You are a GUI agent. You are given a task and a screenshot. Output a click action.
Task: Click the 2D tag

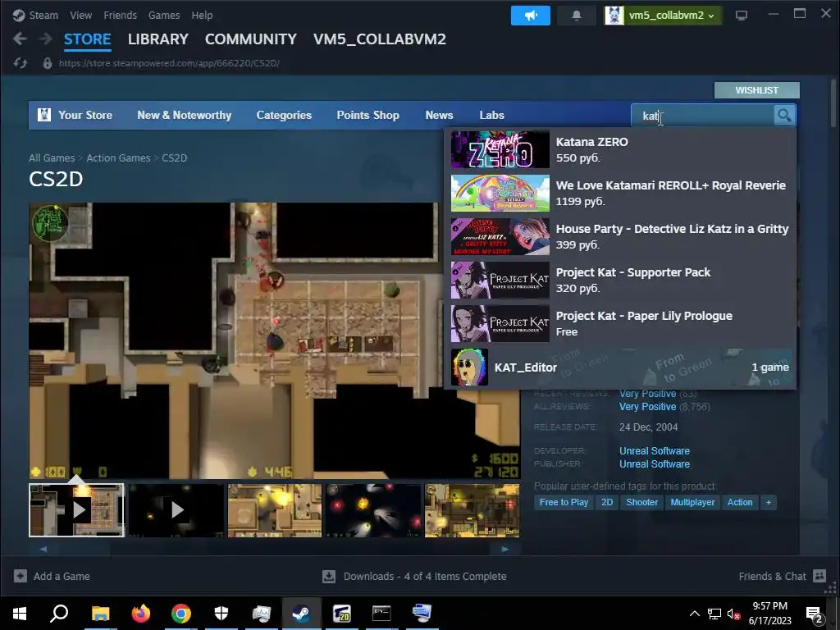[607, 503]
